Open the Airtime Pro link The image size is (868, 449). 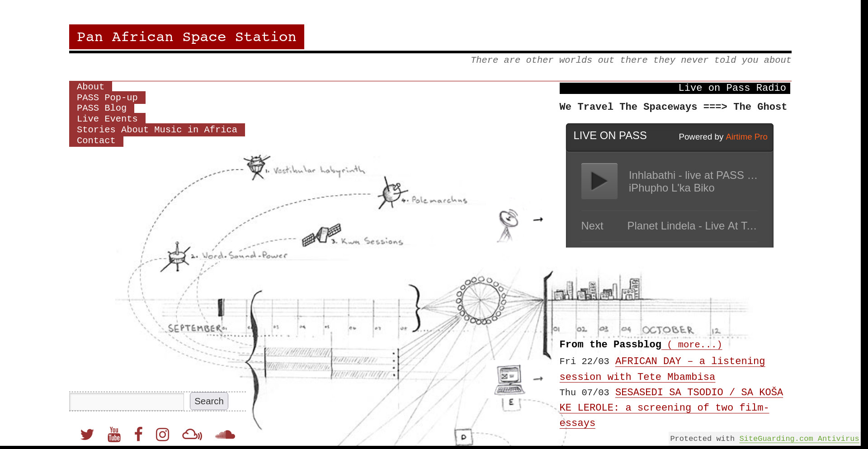pos(746,137)
